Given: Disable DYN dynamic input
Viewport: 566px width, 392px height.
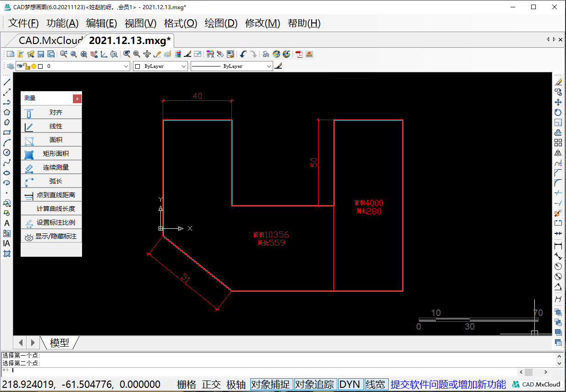Looking at the screenshot, I should tap(350, 384).
